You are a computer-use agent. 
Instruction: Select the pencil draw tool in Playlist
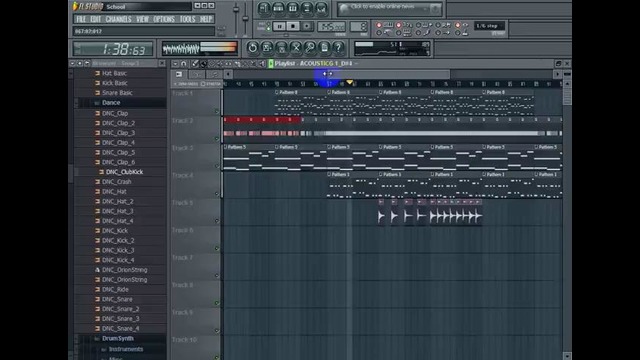pyautogui.click(x=195, y=64)
